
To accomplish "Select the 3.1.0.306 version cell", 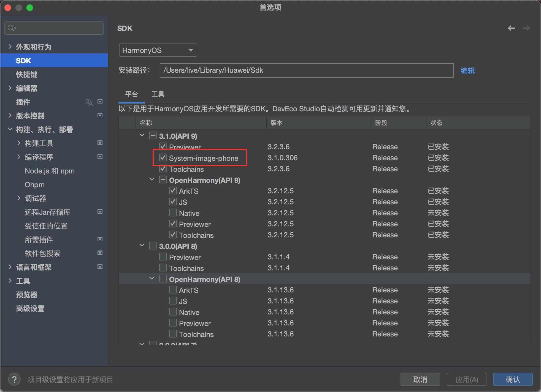I will pyautogui.click(x=283, y=158).
